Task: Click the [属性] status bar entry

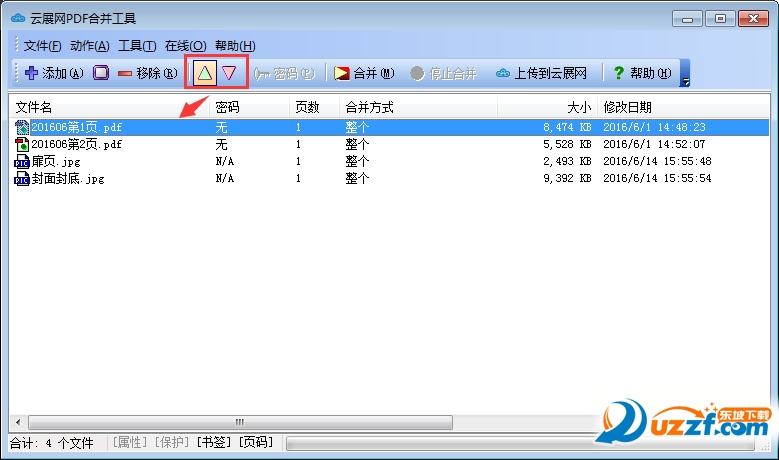Action: coord(130,442)
